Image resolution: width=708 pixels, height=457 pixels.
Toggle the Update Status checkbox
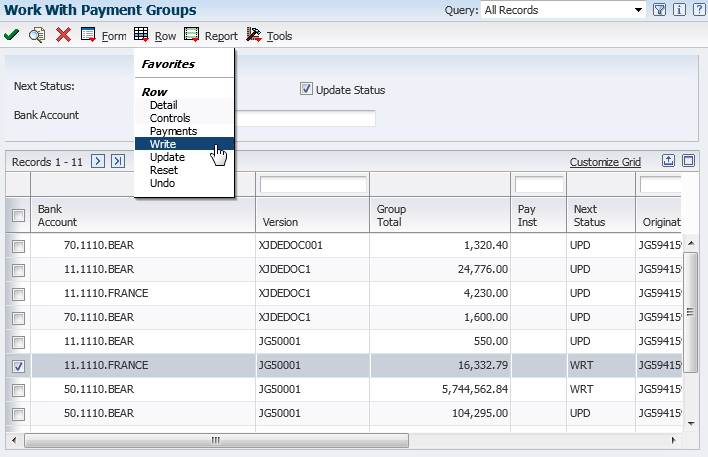click(306, 89)
